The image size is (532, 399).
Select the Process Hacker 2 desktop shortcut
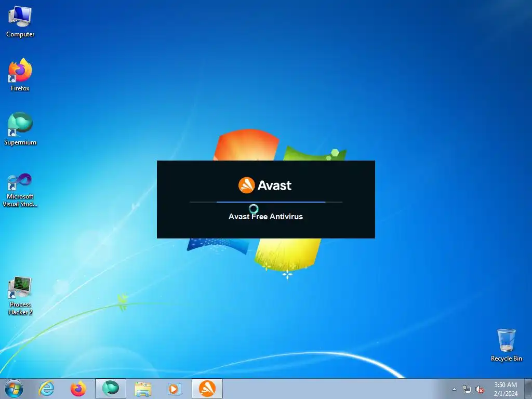[x=20, y=296]
